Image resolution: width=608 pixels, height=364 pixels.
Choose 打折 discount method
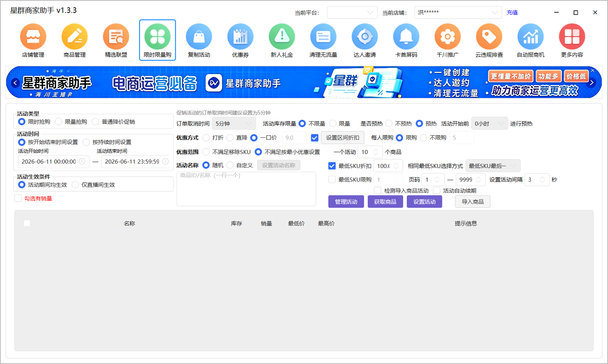[x=206, y=137]
